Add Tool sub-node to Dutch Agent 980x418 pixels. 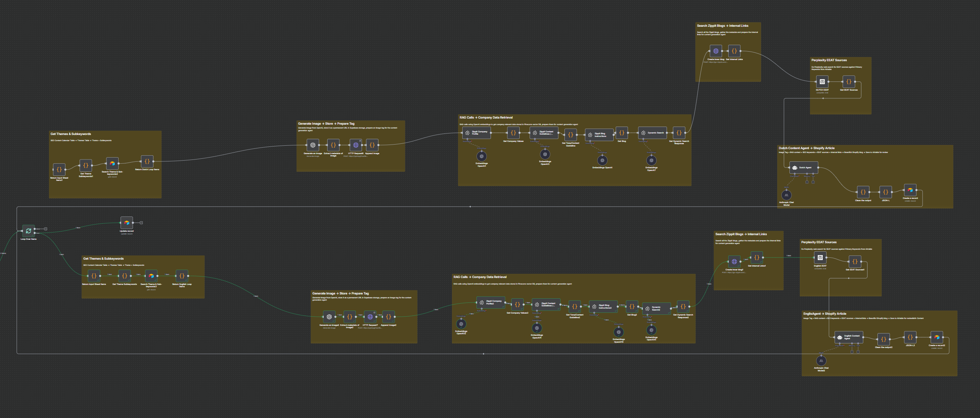[813, 182]
